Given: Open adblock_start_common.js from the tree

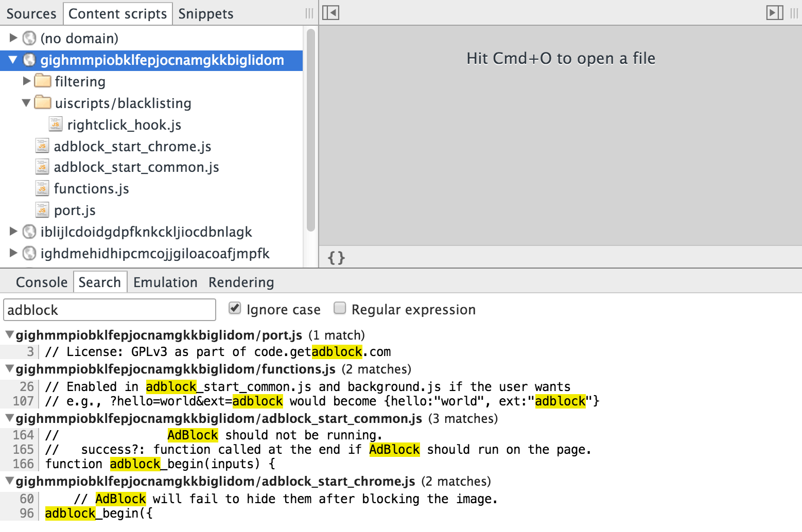Looking at the screenshot, I should (136, 168).
